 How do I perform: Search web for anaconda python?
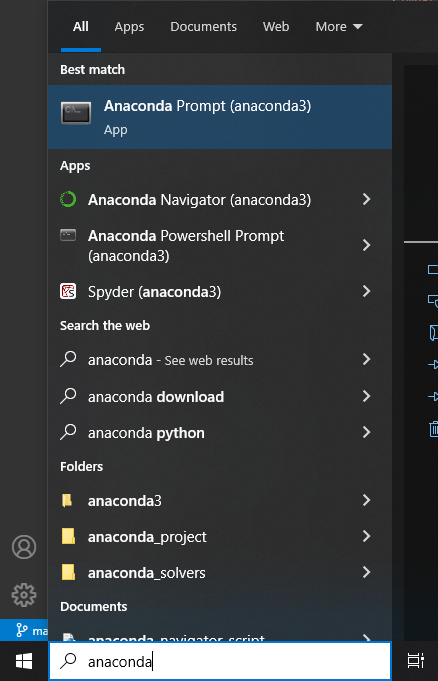pyautogui.click(x=219, y=433)
